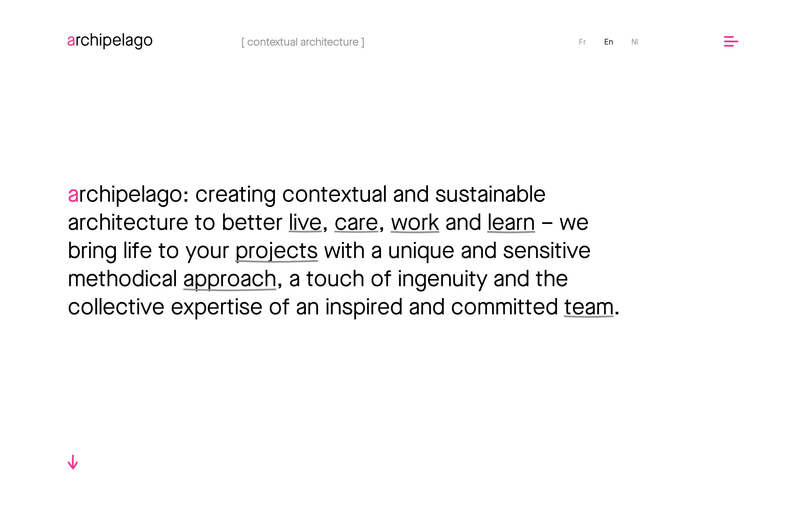Open the underlined "live" link
Viewport: 812px width, 507px height.
305,223
